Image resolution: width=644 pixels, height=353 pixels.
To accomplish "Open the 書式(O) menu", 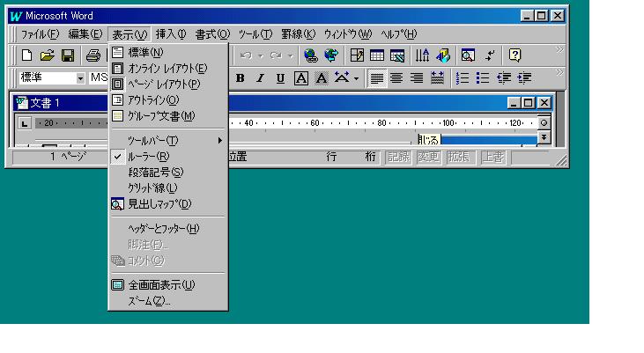I will pos(212,34).
